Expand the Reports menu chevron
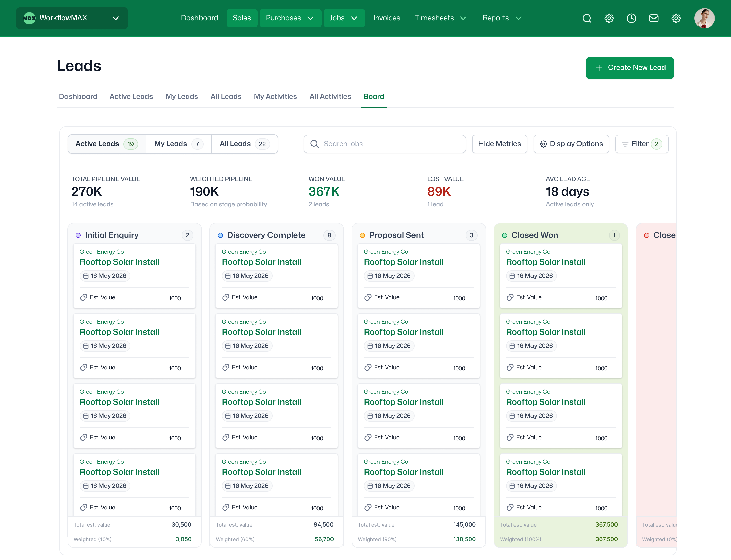731x560 pixels. (518, 18)
